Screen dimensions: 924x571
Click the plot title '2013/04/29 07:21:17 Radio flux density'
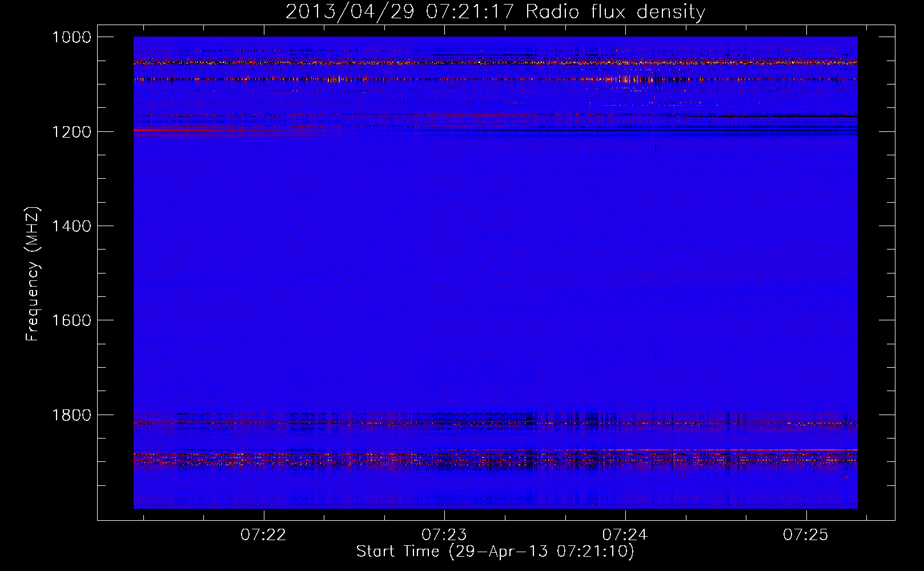[495, 12]
